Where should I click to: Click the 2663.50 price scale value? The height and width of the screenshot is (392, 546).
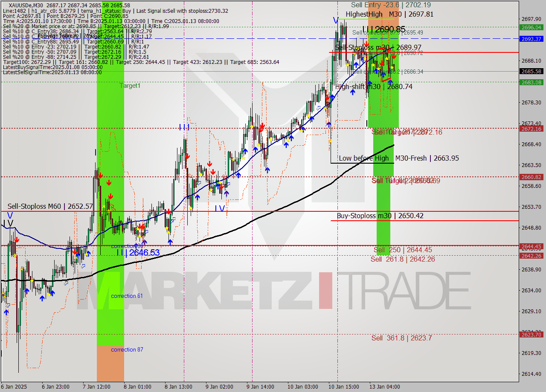pos(531,165)
